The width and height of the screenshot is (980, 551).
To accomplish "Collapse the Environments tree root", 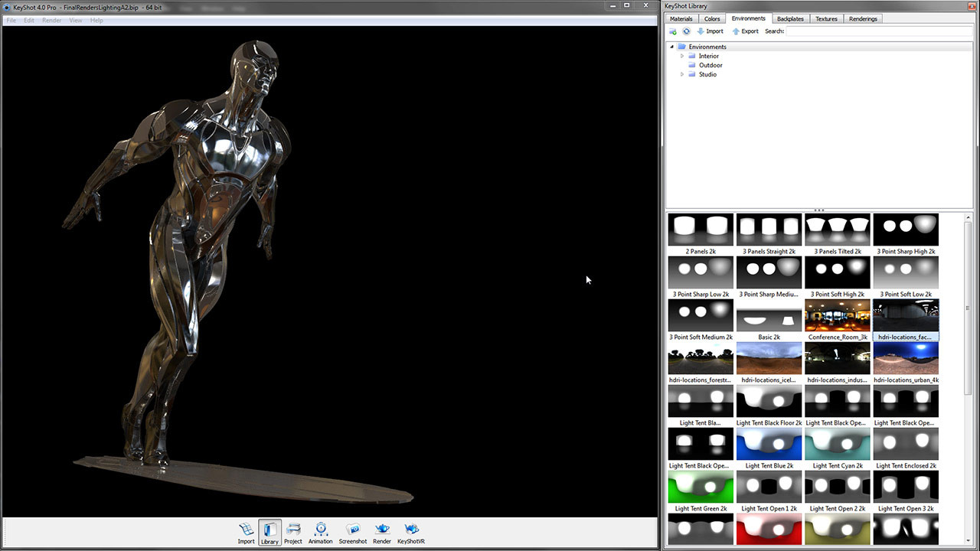I will click(x=671, y=47).
